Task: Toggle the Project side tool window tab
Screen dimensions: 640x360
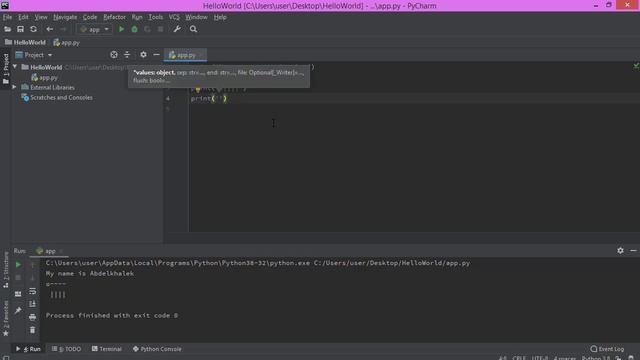Action: (5, 69)
